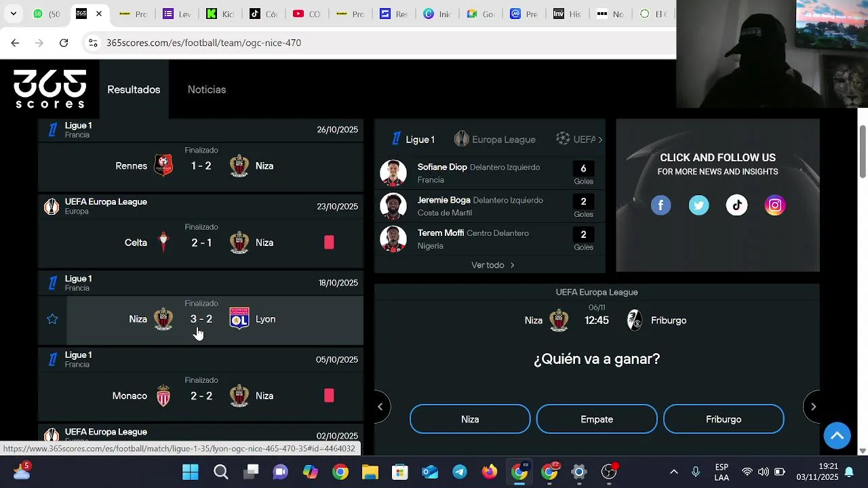Open the site information icon in the address bar
Image resolution: width=868 pixels, height=488 pixels.
click(93, 43)
